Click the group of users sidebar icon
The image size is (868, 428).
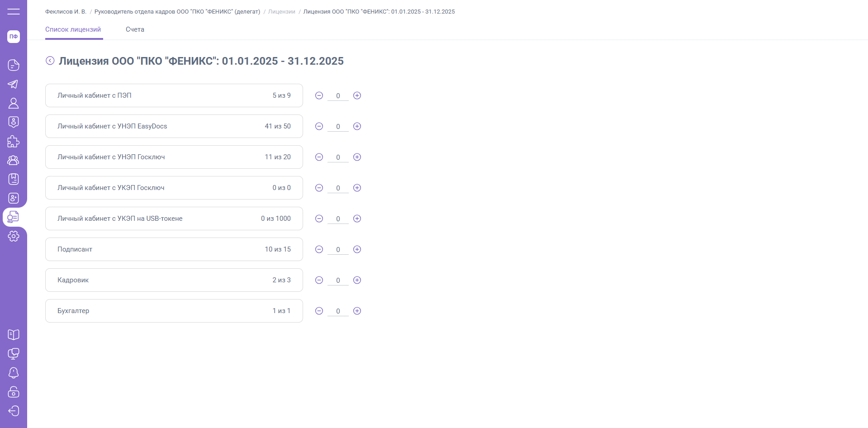[x=14, y=160]
